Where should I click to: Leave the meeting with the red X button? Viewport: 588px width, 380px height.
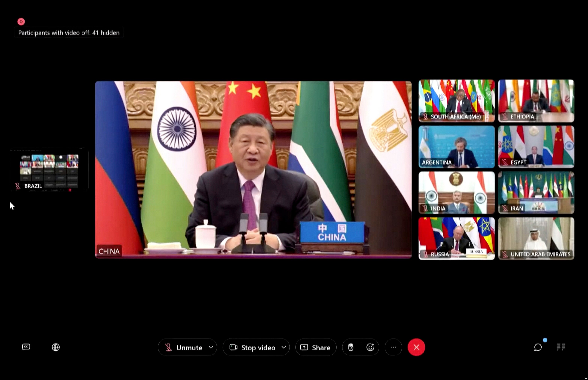pos(416,347)
